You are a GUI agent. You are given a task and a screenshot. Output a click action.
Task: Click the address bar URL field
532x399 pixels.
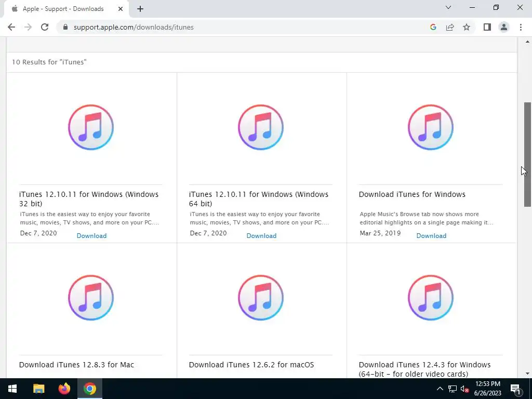[244, 27]
